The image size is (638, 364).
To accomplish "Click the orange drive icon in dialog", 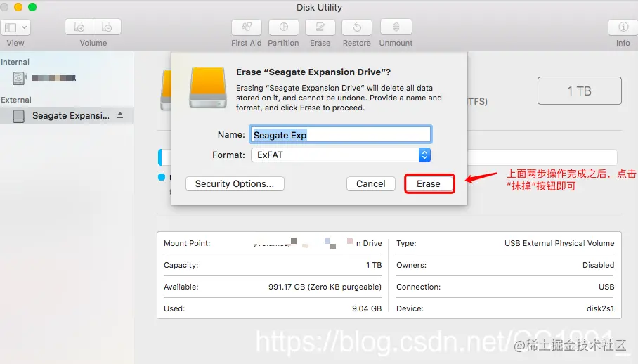I will click(x=208, y=87).
